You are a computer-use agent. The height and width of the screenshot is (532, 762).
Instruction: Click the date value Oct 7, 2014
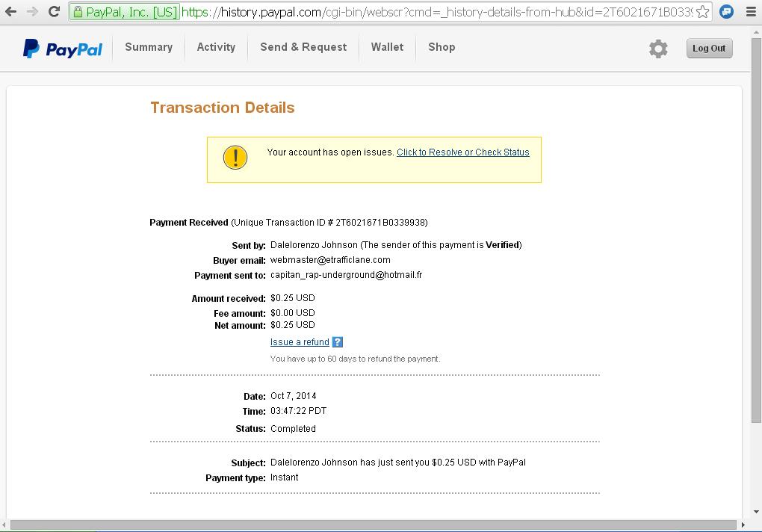point(294,396)
